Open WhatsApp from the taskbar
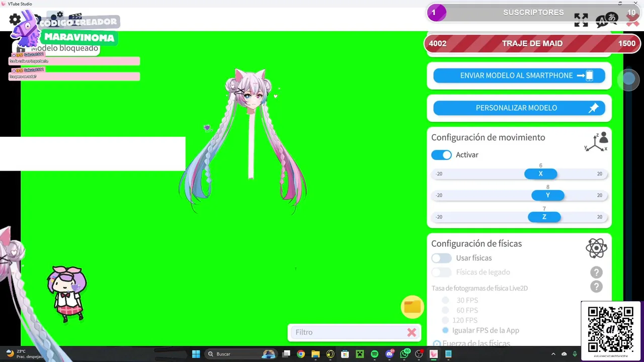644x362 pixels. pos(404,354)
